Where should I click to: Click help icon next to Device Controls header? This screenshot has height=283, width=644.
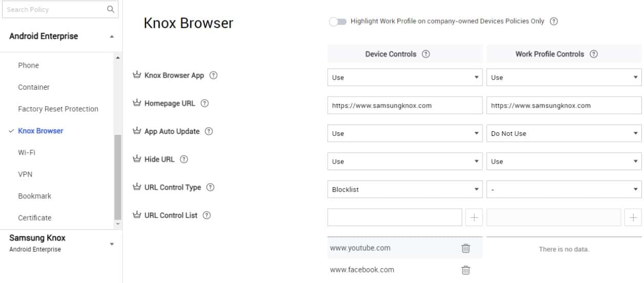(426, 54)
